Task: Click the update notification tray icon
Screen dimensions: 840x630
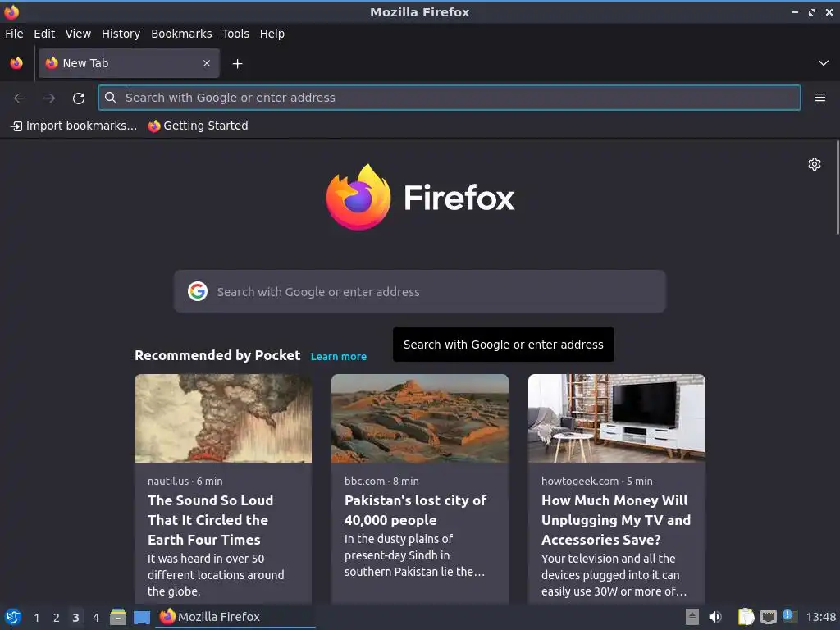Action: (x=790, y=616)
